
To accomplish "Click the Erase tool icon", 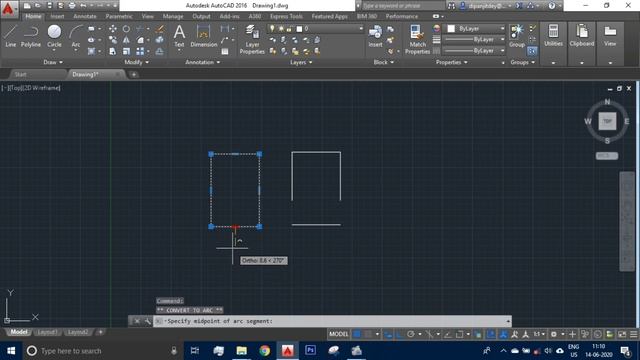I will [160, 29].
